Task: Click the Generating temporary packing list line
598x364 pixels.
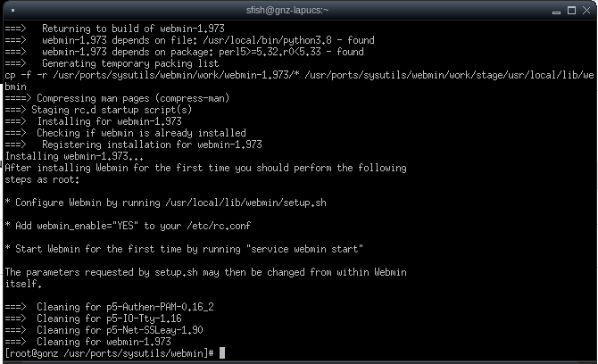Action: (x=112, y=63)
